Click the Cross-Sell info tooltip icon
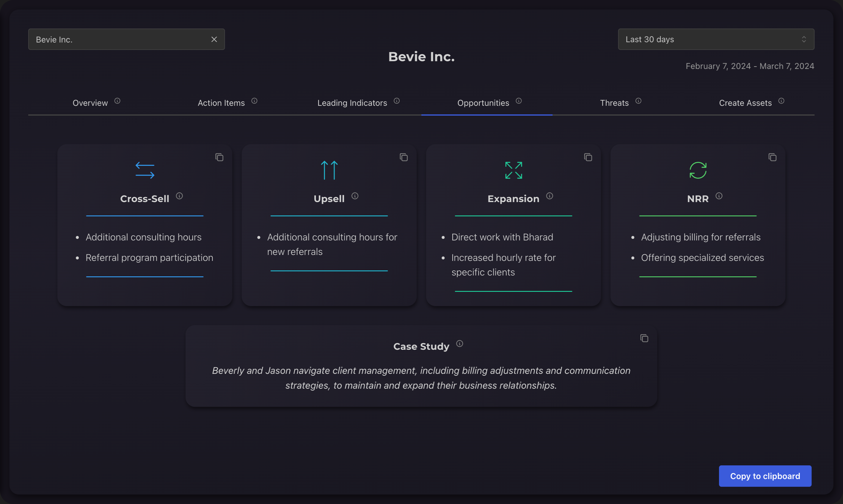Viewport: 843px width, 504px height. click(x=180, y=197)
